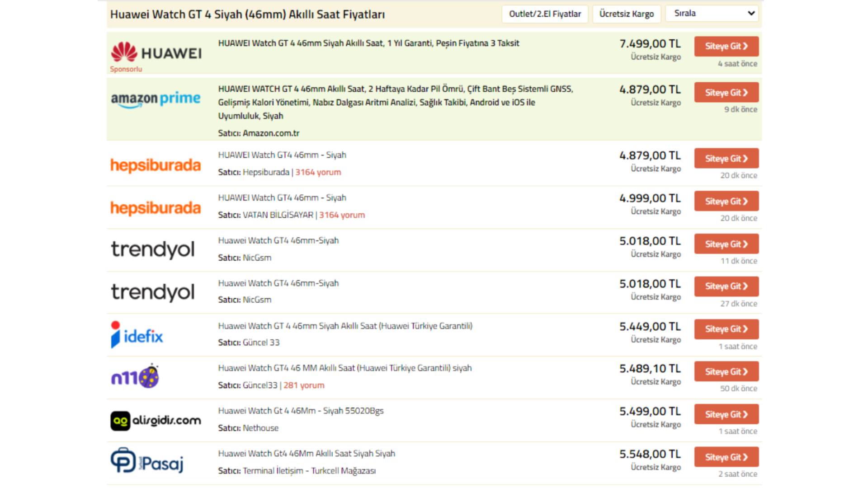868x488 pixels.
Task: Click seller text Amazon.com.tr
Action: (271, 133)
